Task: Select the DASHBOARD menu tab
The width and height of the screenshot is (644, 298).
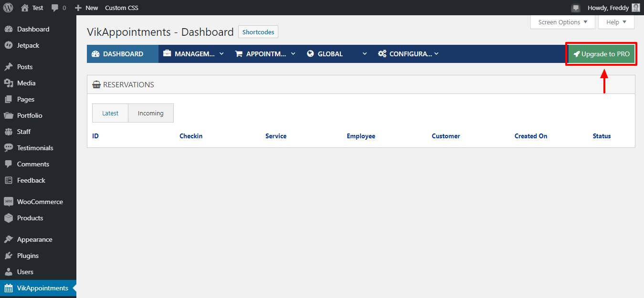Action: tap(123, 54)
